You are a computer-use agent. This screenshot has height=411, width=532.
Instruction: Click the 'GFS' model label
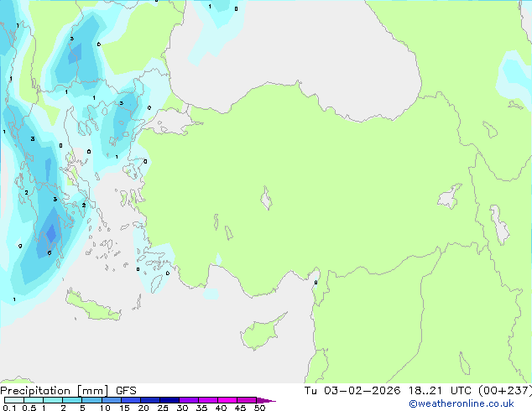(126, 391)
